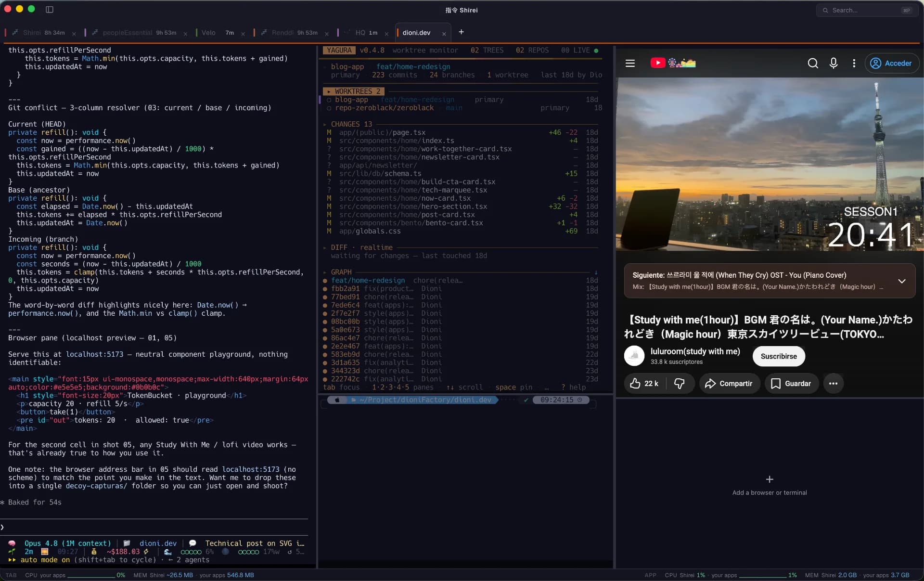Close the Shirei 8h 34m tab
The height and width of the screenshot is (581, 924).
(x=74, y=33)
